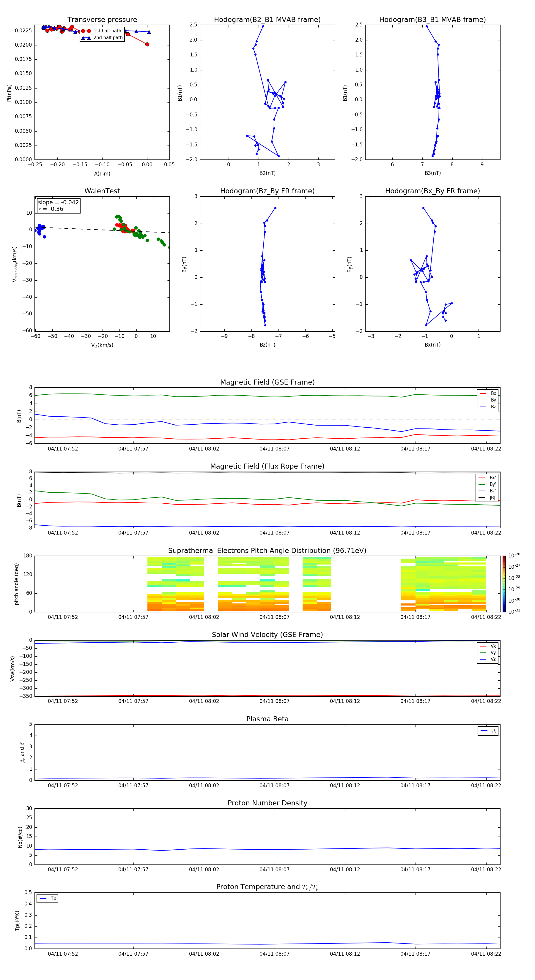This screenshot has width=535, height=980.
Task: Select the "2nd half path" legend entry
Action: [x=102, y=38]
